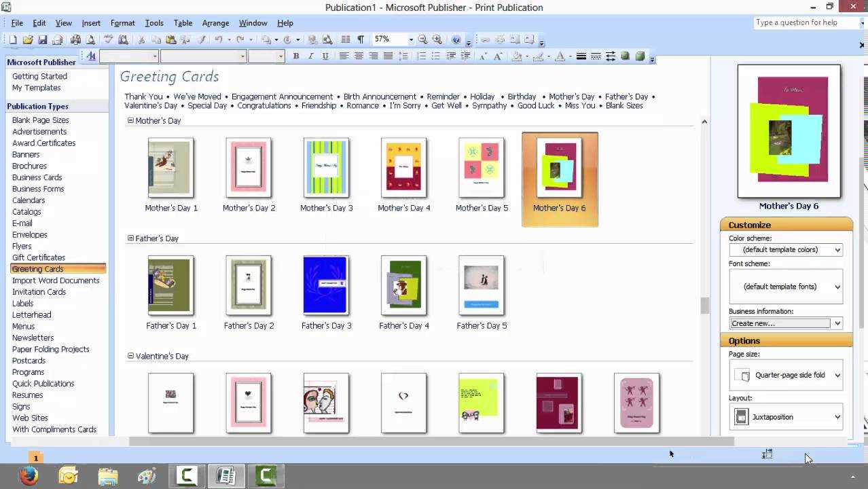
Task: Open the Shadow Style icon
Action: point(625,56)
